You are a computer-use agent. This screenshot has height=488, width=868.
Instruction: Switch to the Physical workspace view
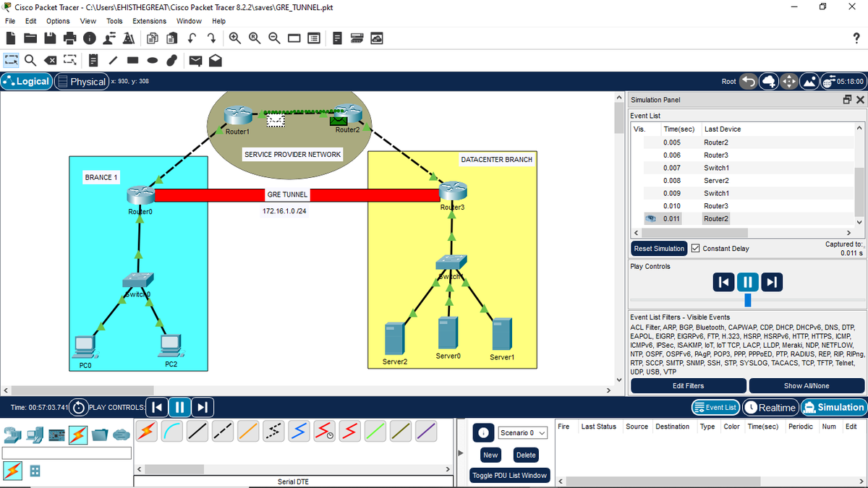[81, 82]
